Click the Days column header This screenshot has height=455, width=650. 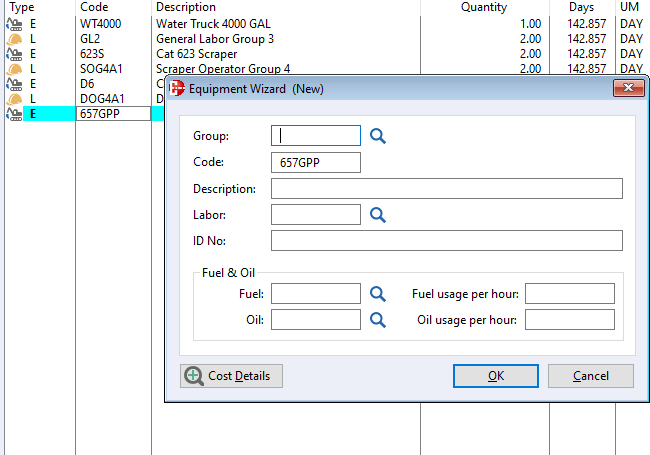tap(581, 7)
